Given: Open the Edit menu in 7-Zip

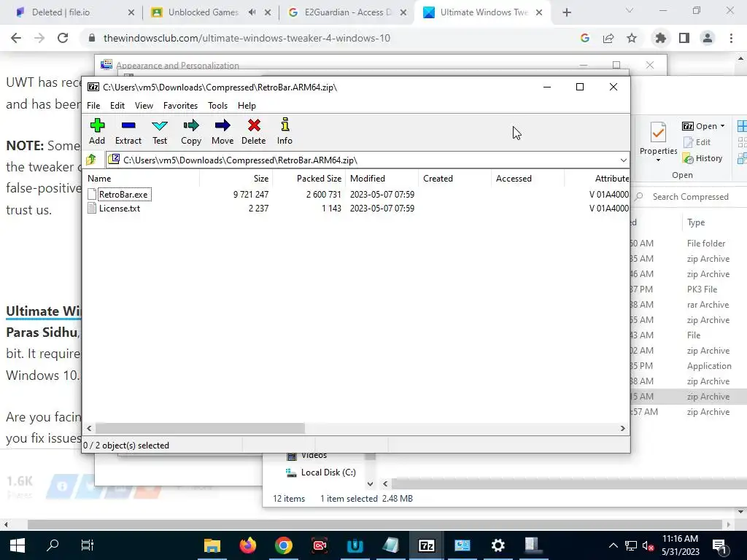Looking at the screenshot, I should (117, 106).
